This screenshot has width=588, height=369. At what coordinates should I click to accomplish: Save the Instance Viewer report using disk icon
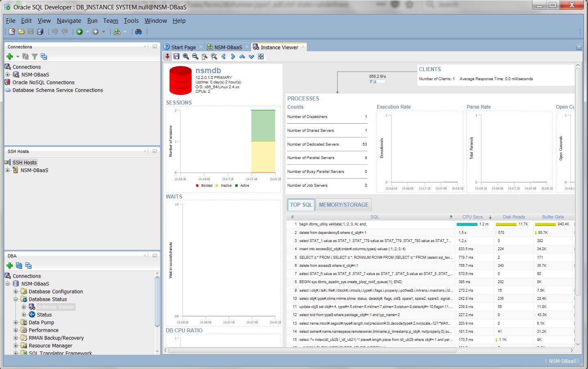coord(176,57)
